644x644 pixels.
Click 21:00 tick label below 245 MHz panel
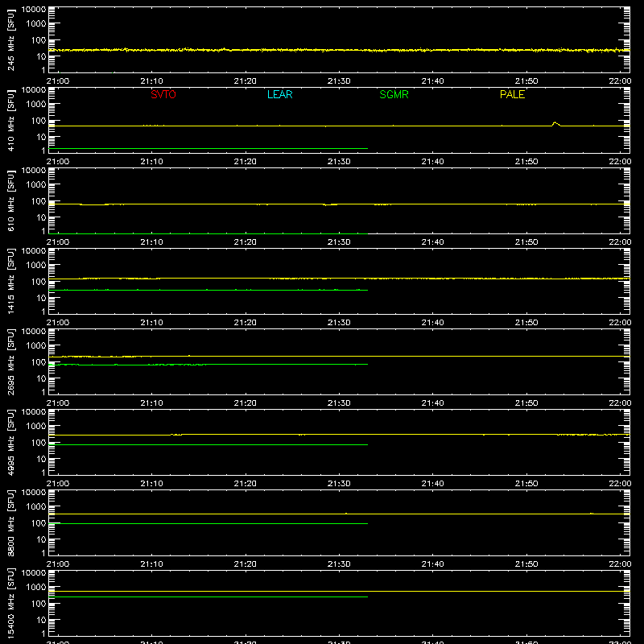click(58, 81)
